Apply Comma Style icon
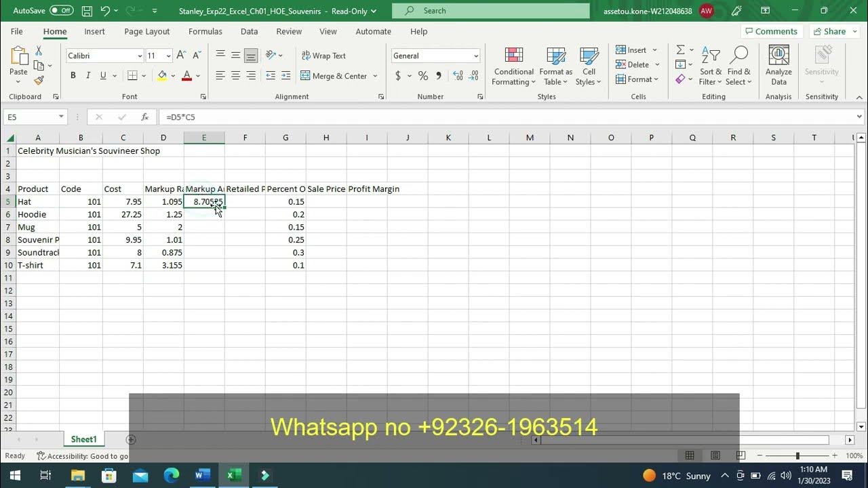 coord(439,76)
